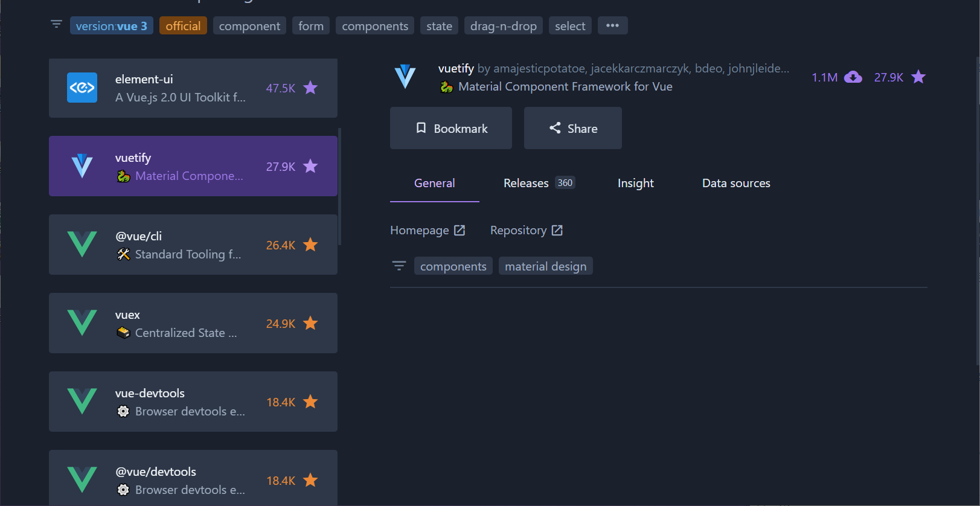Toggle the state filter tag
Screen dimensions: 980x506
coord(439,26)
